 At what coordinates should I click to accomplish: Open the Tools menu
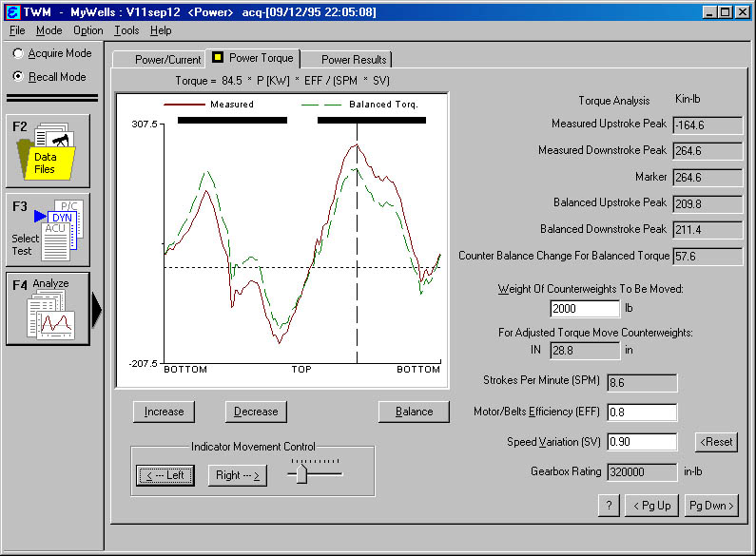click(126, 30)
